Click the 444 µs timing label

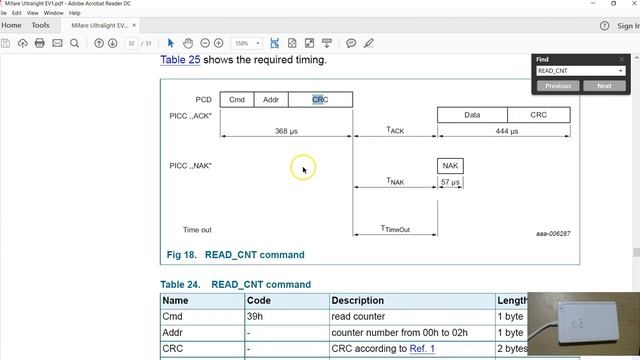[x=507, y=131]
